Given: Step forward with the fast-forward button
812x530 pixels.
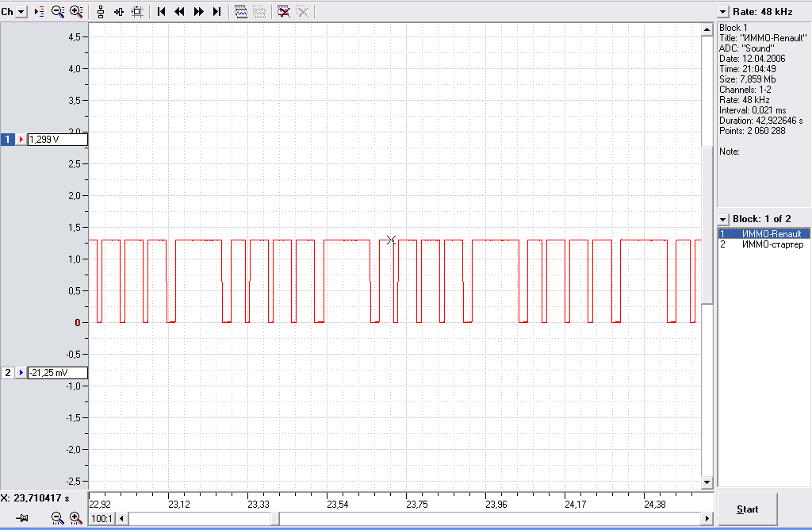Looking at the screenshot, I should coord(198,11).
